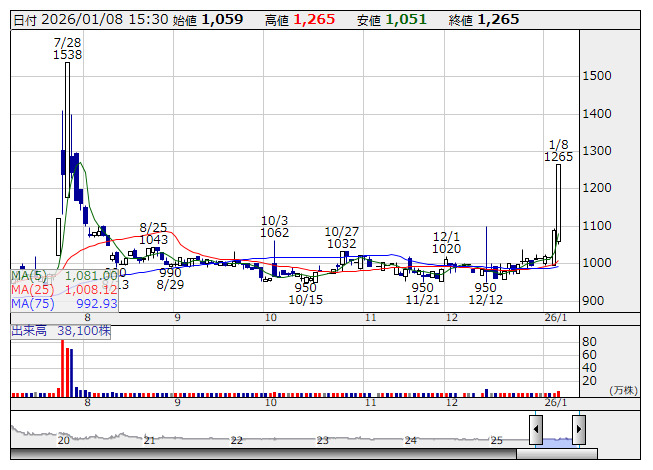
Task: Jump to year 20 in overview timeline
Action: [x=64, y=440]
